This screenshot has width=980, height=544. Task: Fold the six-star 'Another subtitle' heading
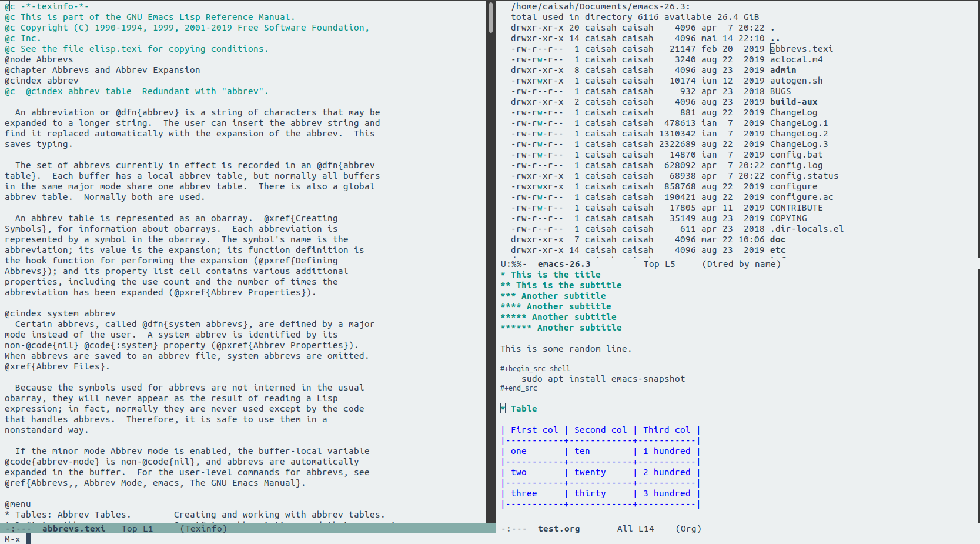pos(561,328)
